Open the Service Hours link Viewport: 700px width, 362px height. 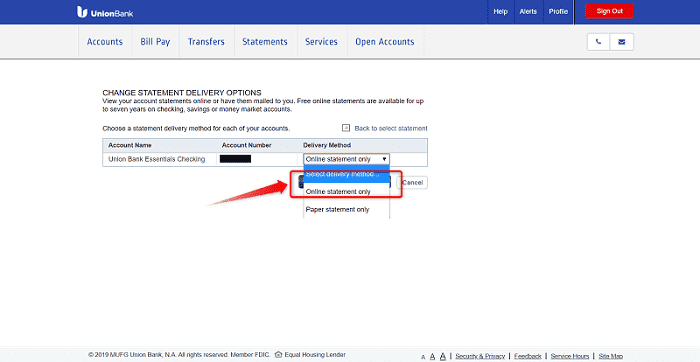point(570,356)
